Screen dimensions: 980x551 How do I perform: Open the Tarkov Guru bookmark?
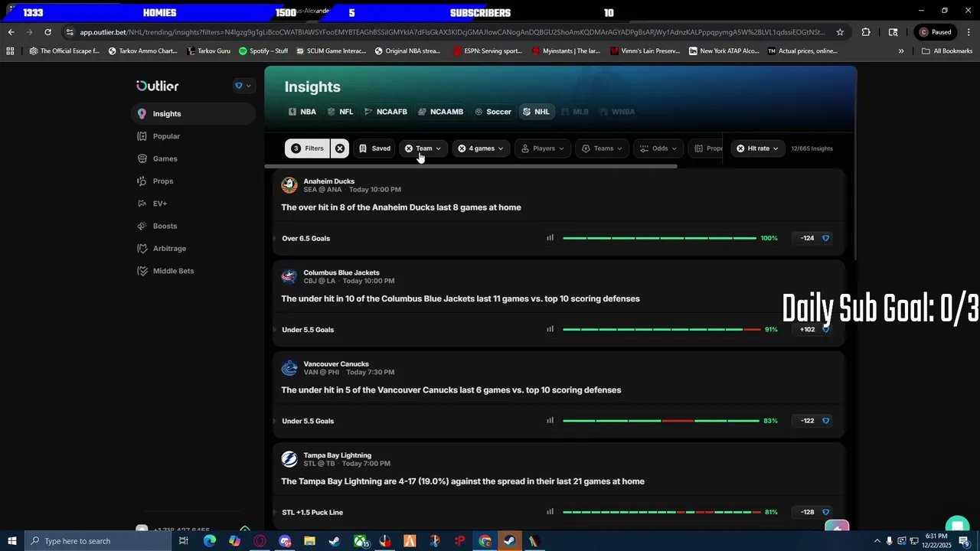pyautogui.click(x=208, y=51)
